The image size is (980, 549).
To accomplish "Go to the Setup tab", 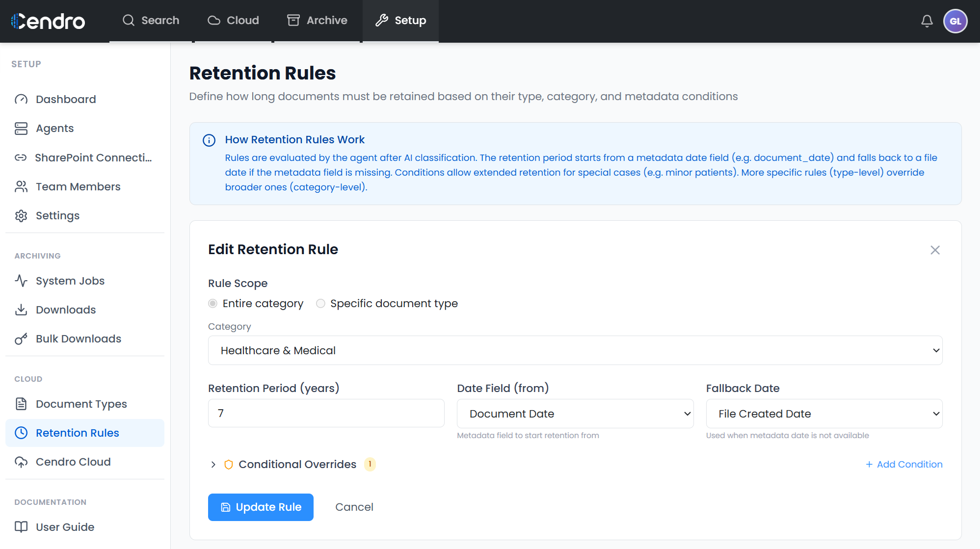I will (400, 21).
